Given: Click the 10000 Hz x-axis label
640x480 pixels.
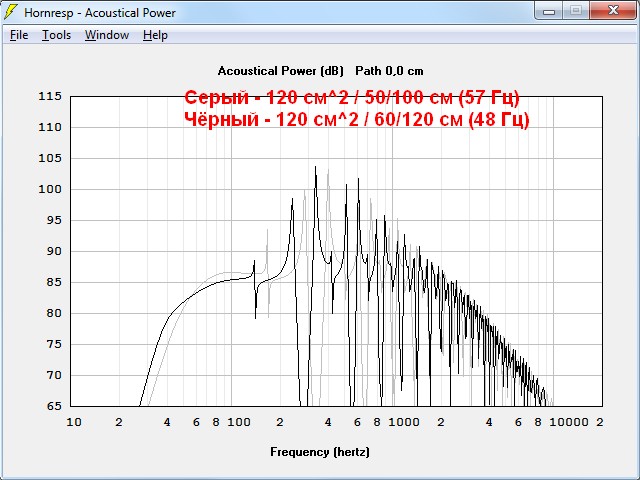Looking at the screenshot, I should (569, 422).
